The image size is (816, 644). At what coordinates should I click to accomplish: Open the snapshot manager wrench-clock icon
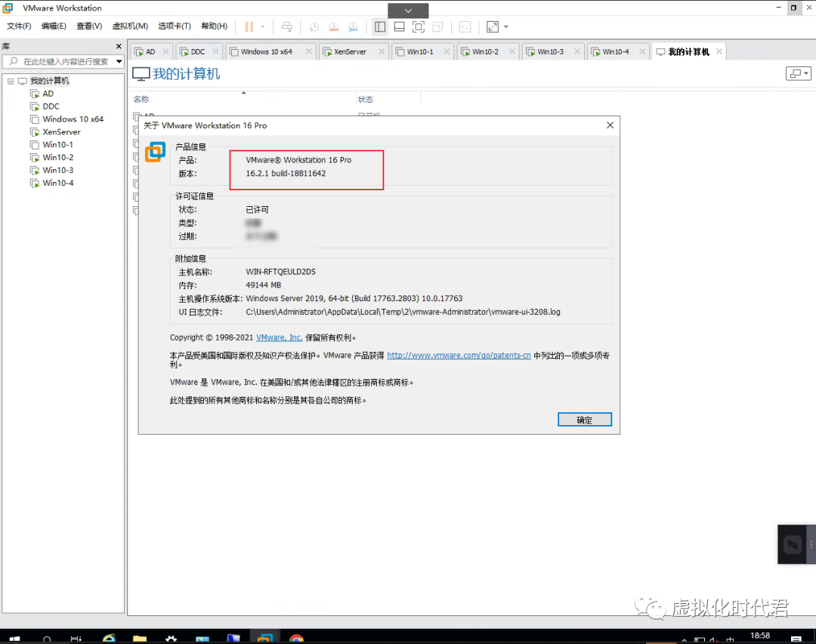353,26
